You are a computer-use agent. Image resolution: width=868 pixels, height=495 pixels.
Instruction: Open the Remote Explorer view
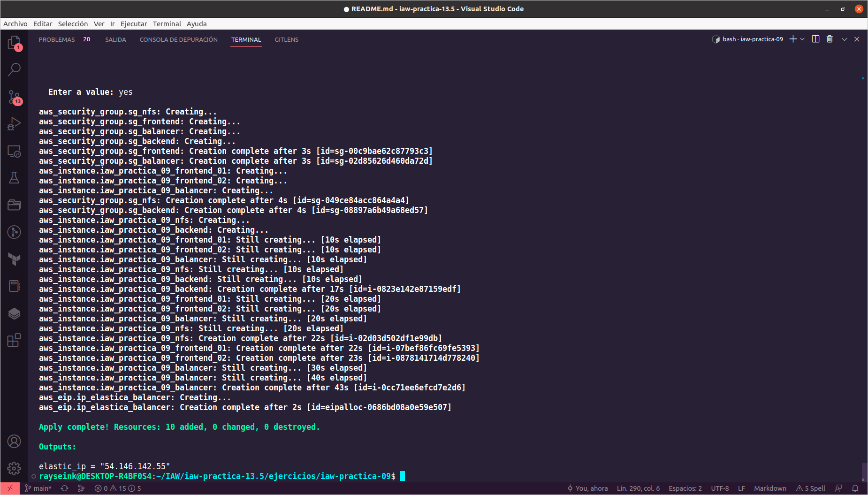click(14, 152)
